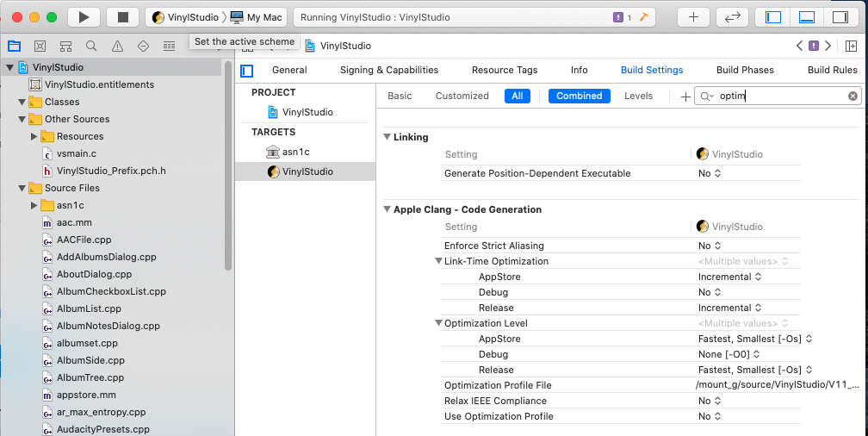Select VinylStudio.entitlements file
The image size is (868, 436).
point(99,84)
